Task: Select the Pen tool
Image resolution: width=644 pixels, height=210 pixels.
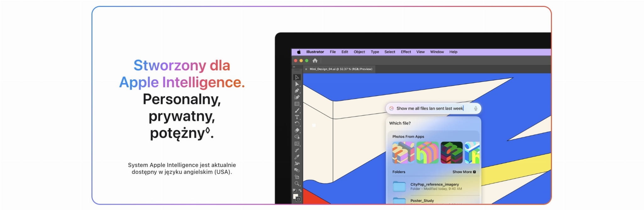Action: tap(297, 91)
